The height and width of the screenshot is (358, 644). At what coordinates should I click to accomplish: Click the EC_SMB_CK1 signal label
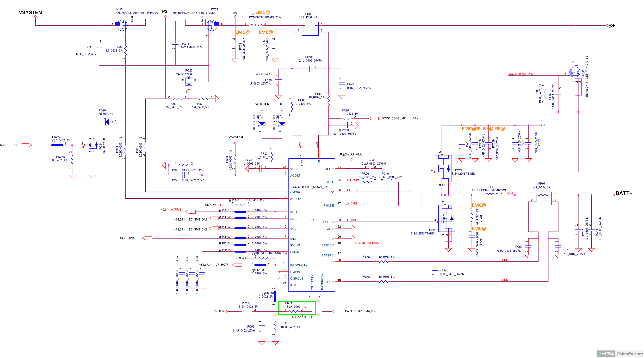[198, 229]
